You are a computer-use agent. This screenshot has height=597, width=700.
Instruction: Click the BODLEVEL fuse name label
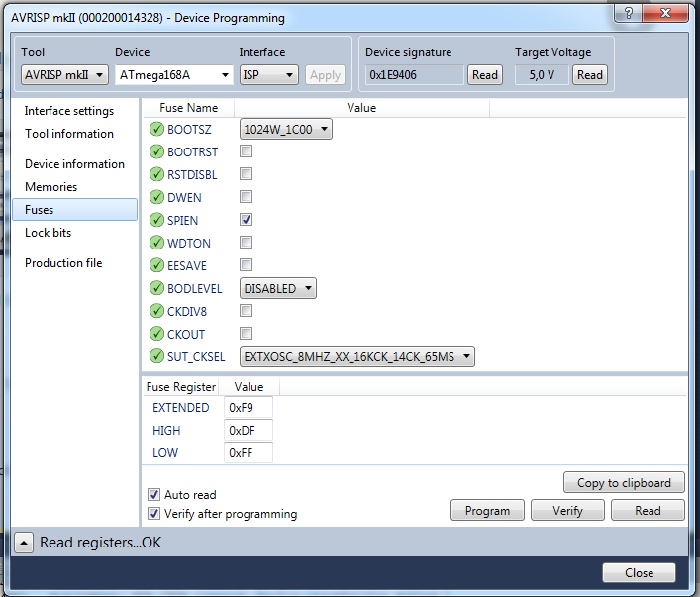coord(195,289)
